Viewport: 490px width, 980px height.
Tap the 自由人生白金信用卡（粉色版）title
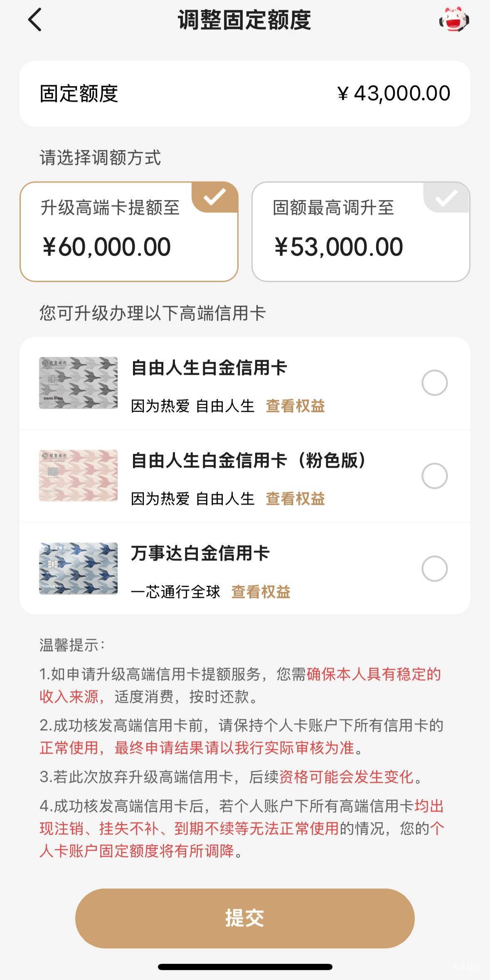point(249,460)
